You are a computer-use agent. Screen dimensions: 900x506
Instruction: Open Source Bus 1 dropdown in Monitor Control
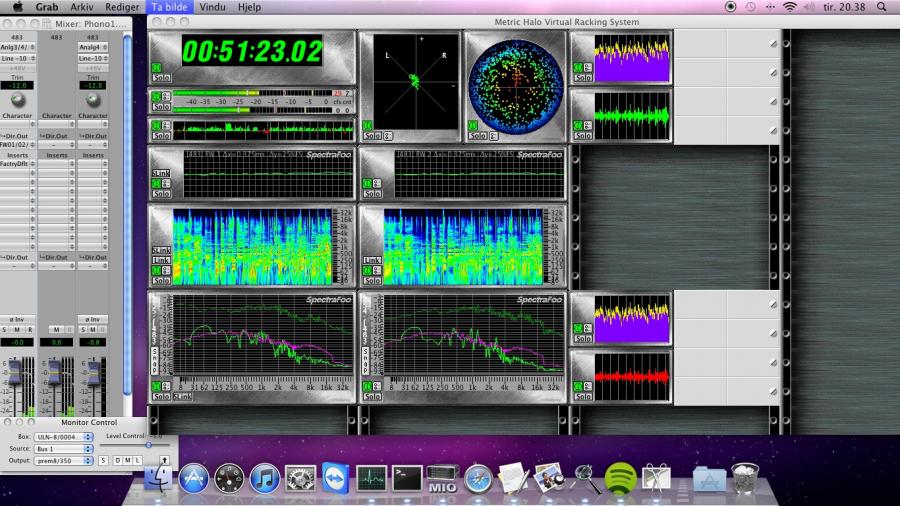click(x=63, y=449)
